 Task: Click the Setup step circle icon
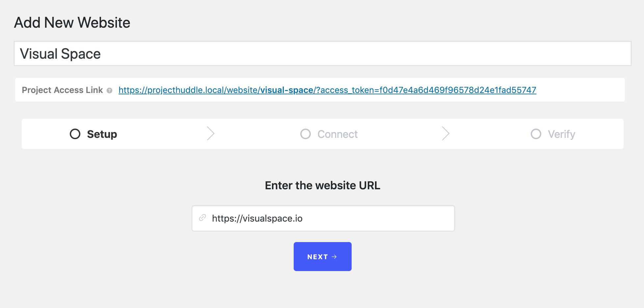[75, 134]
